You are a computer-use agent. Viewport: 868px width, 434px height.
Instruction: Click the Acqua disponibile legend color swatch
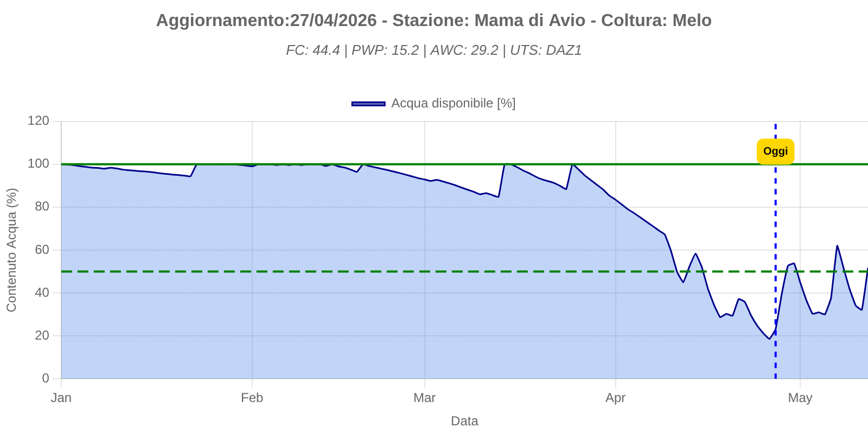coord(368,104)
